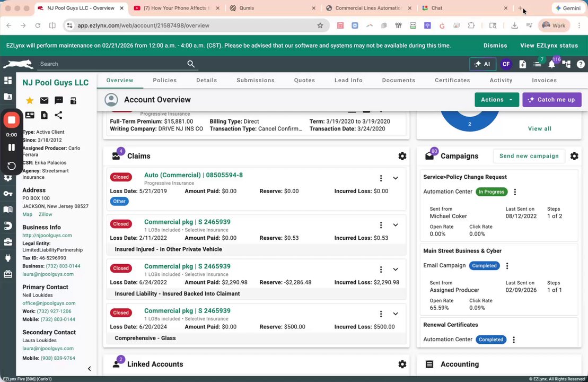
Task: Open options for Service>Policy Change Request campaign
Action: (515, 192)
